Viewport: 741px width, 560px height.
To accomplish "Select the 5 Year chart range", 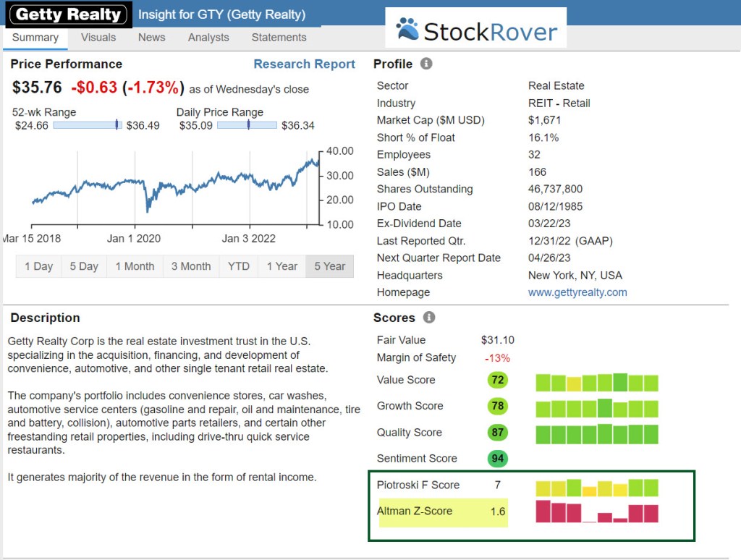I will pyautogui.click(x=330, y=266).
